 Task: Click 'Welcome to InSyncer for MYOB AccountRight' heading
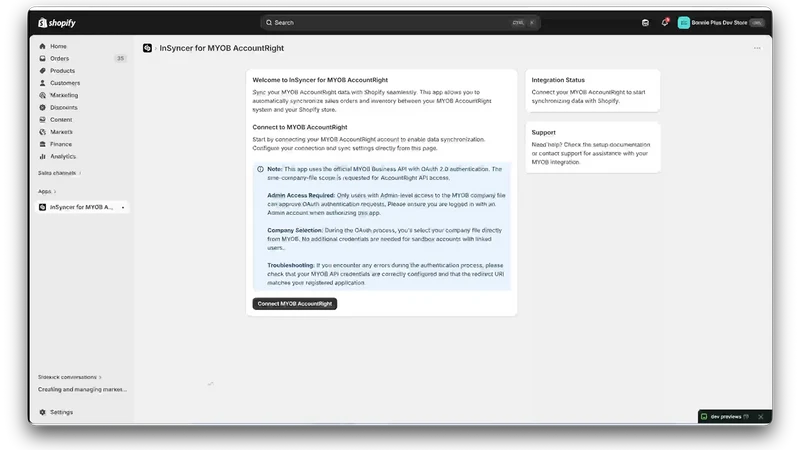pos(320,80)
